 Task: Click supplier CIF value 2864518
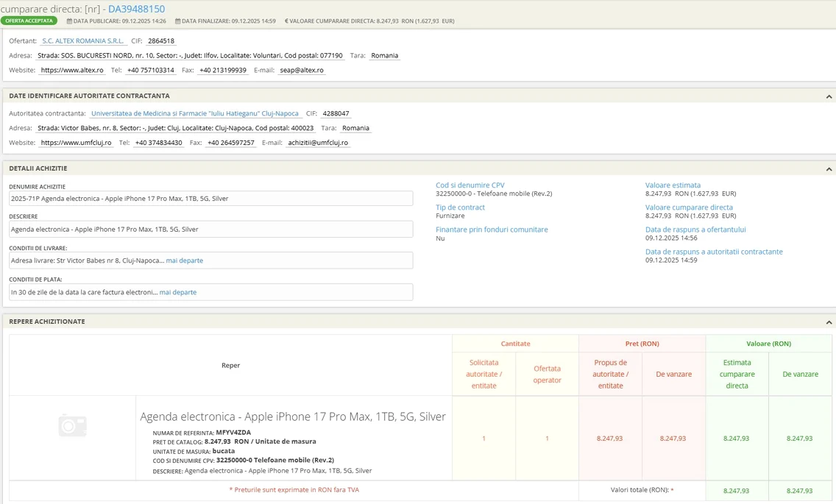point(161,40)
